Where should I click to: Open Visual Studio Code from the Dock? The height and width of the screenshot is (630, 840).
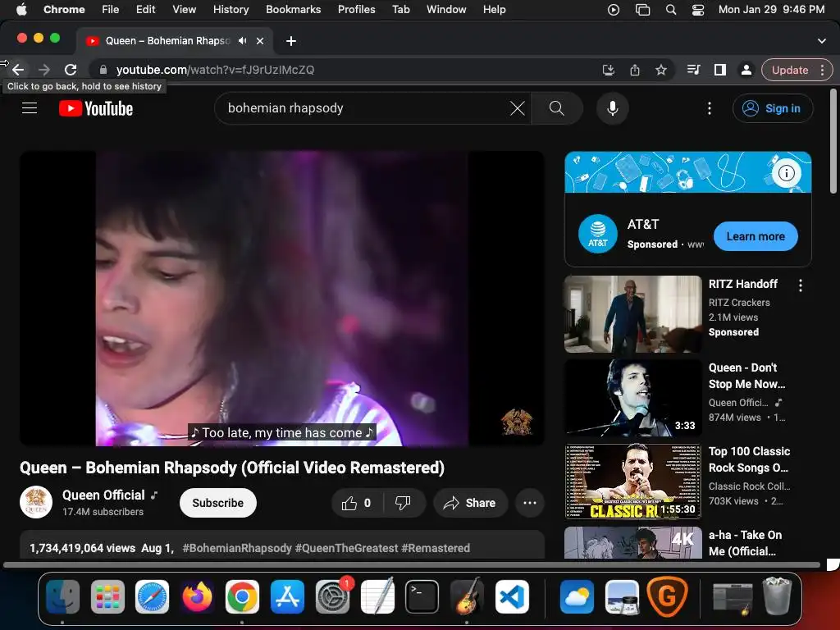[512, 596]
